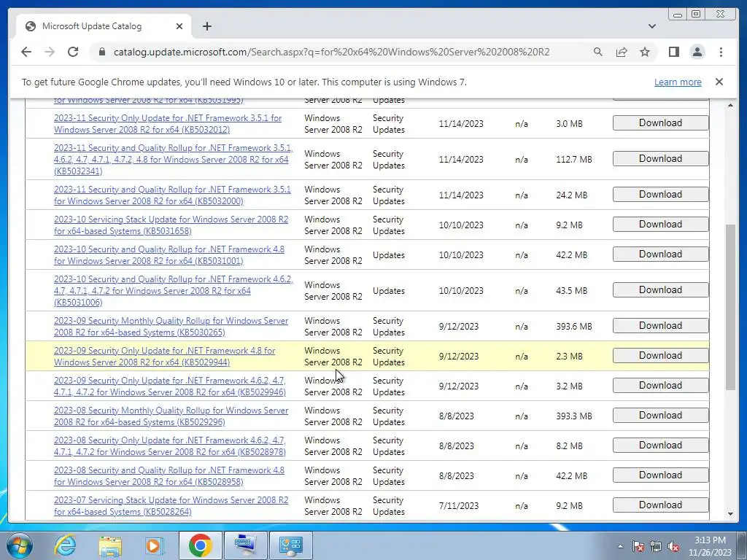Switch to Google Chrome taskbar button
The image size is (747, 560).
pos(200,545)
